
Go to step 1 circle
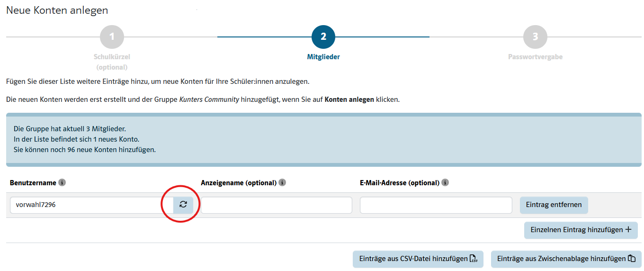[112, 37]
